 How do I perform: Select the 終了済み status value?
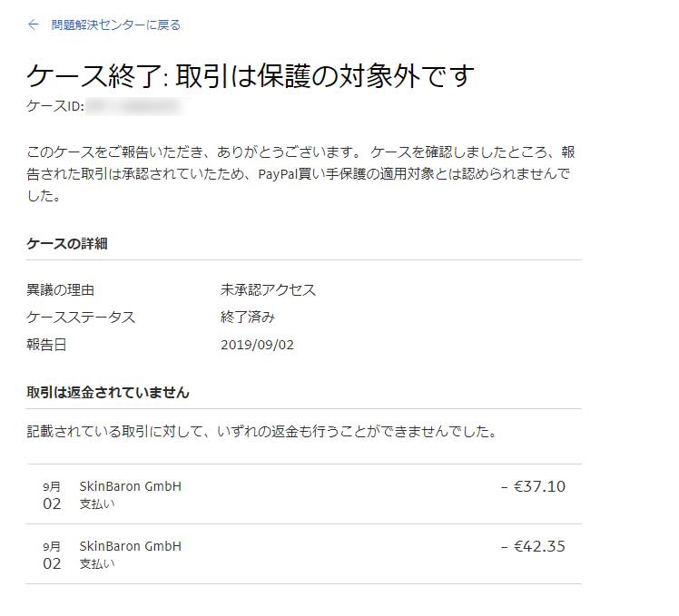(248, 318)
